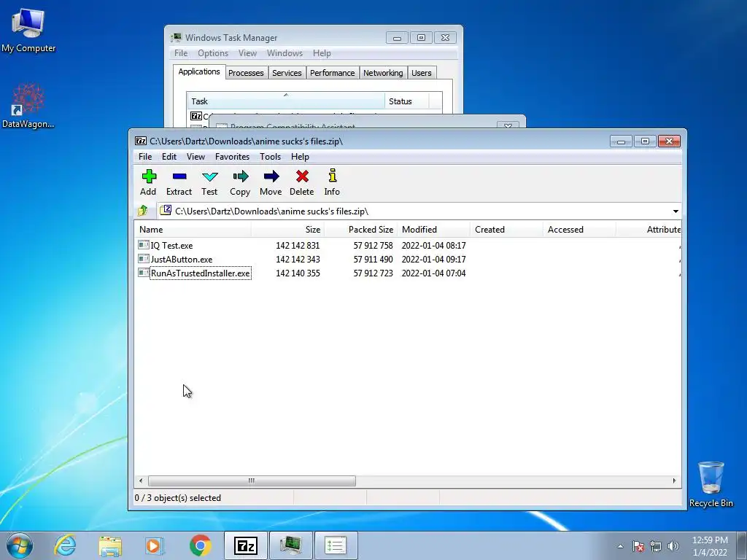The image size is (747, 560).
Task: Open the 7-Zip Tools menu
Action: (x=270, y=157)
